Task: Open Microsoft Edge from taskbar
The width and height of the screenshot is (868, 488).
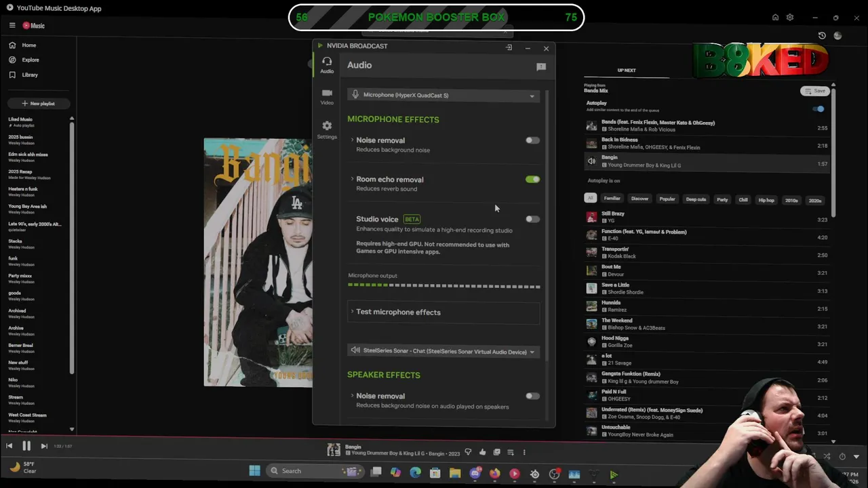Action: [x=415, y=473]
